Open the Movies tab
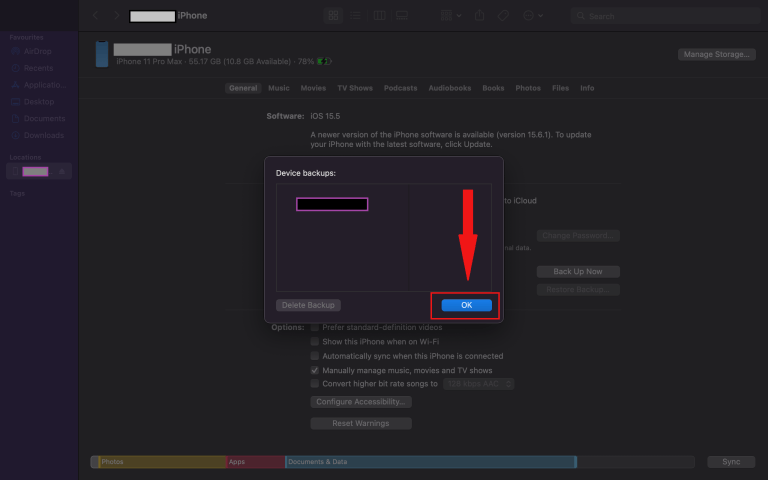The height and width of the screenshot is (480, 768). click(x=313, y=88)
